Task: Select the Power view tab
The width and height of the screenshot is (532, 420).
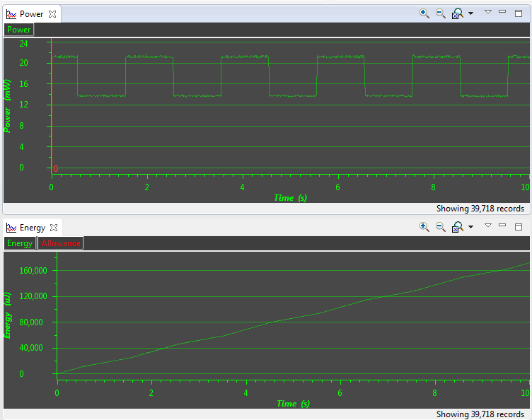Action: 31,14
